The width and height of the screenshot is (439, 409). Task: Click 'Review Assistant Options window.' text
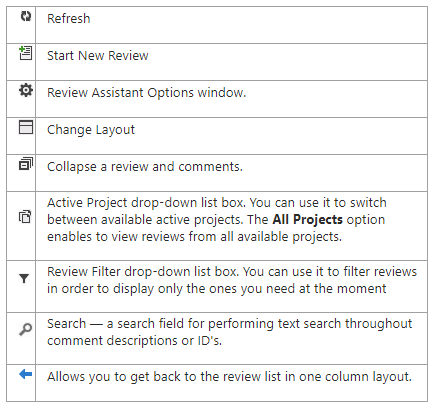pos(147,92)
